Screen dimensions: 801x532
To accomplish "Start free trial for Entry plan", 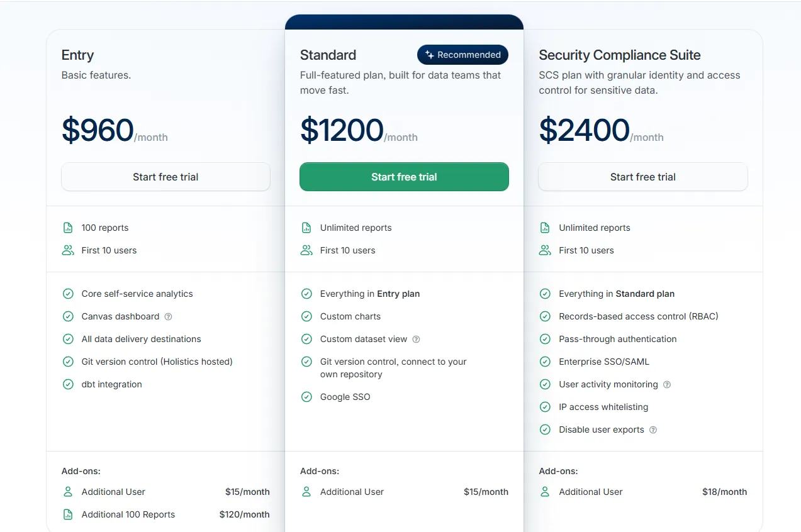I will pyautogui.click(x=165, y=177).
